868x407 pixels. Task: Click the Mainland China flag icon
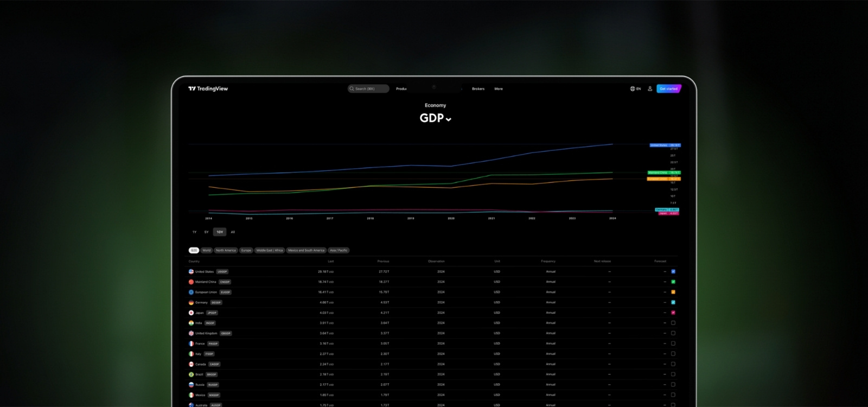pos(191,282)
